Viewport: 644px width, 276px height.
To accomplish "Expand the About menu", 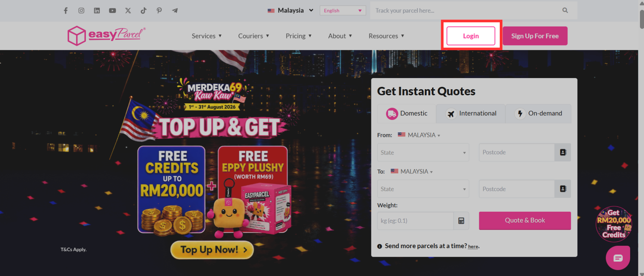I will pos(340,36).
